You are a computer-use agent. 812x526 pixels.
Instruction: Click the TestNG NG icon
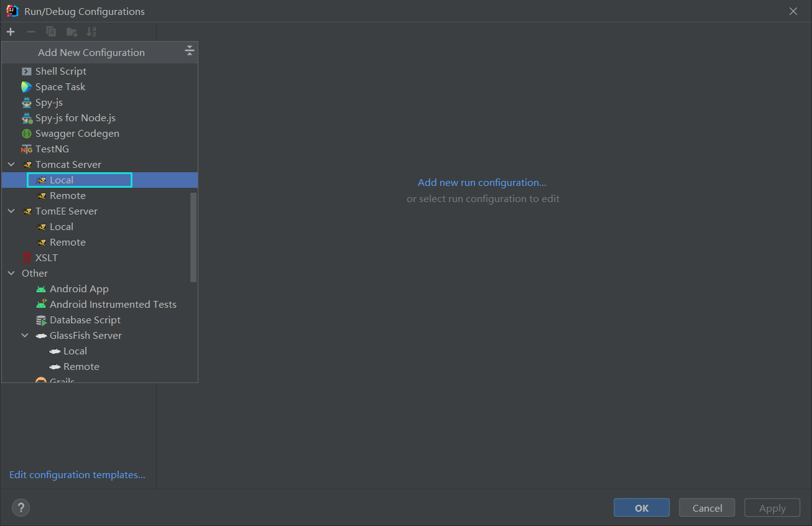[26, 149]
